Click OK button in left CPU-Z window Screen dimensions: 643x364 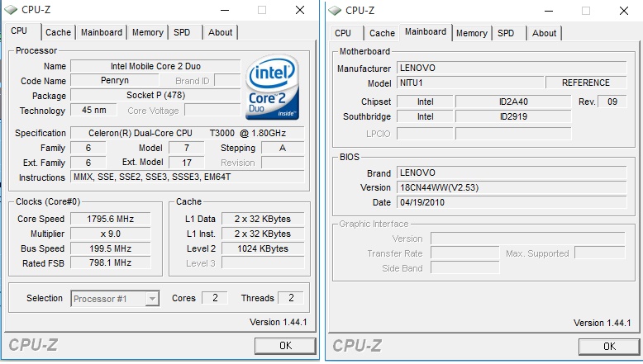point(285,346)
